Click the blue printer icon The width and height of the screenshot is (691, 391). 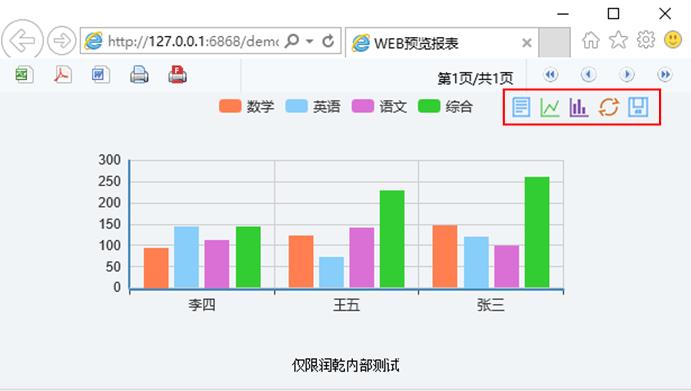point(139,74)
